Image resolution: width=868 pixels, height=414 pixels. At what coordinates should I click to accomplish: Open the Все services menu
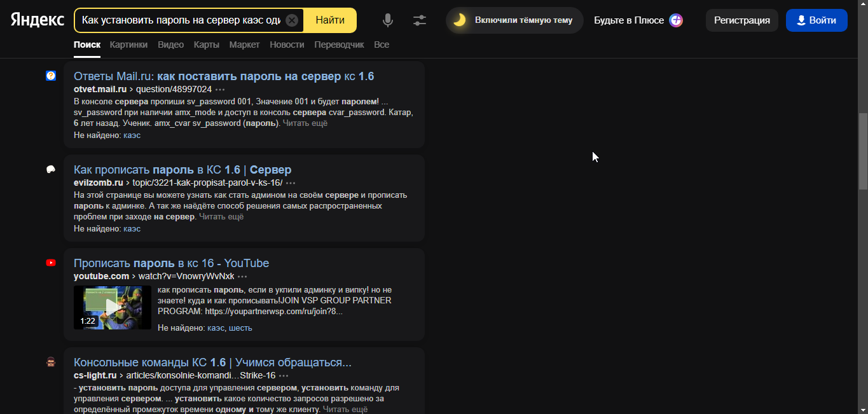point(382,45)
